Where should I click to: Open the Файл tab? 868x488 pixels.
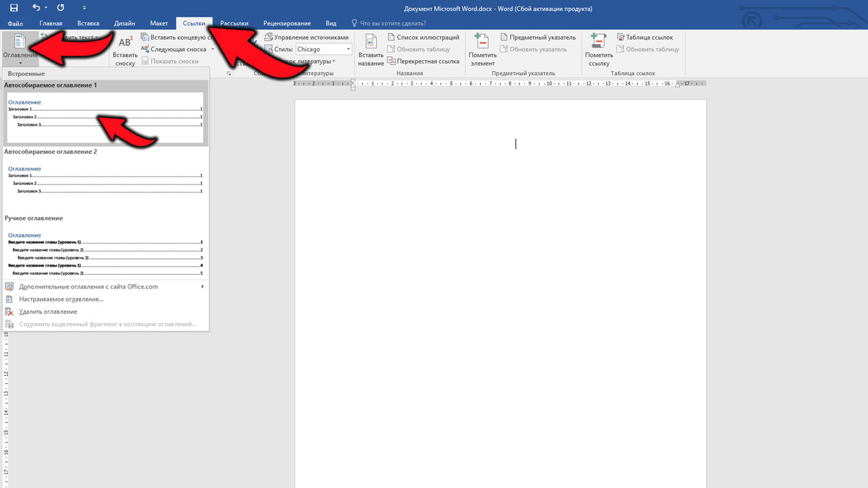[15, 24]
